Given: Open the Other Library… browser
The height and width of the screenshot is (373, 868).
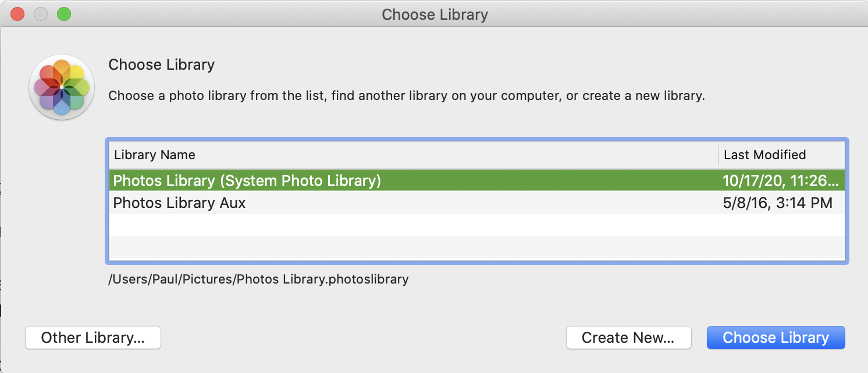Looking at the screenshot, I should (x=93, y=338).
